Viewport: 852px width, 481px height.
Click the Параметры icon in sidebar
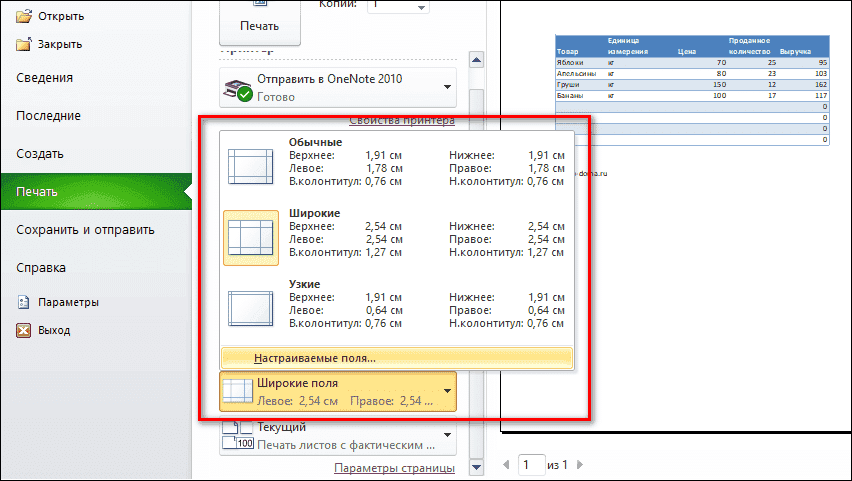(23, 302)
